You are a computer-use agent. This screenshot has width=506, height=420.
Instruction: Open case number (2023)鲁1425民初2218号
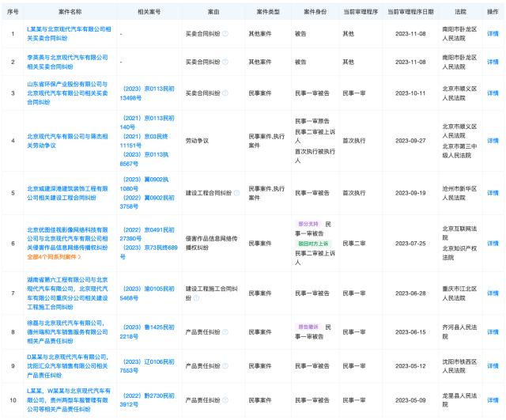147,331
